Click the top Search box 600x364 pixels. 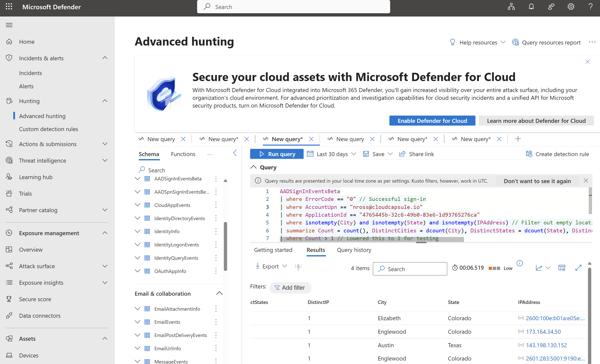click(x=294, y=7)
